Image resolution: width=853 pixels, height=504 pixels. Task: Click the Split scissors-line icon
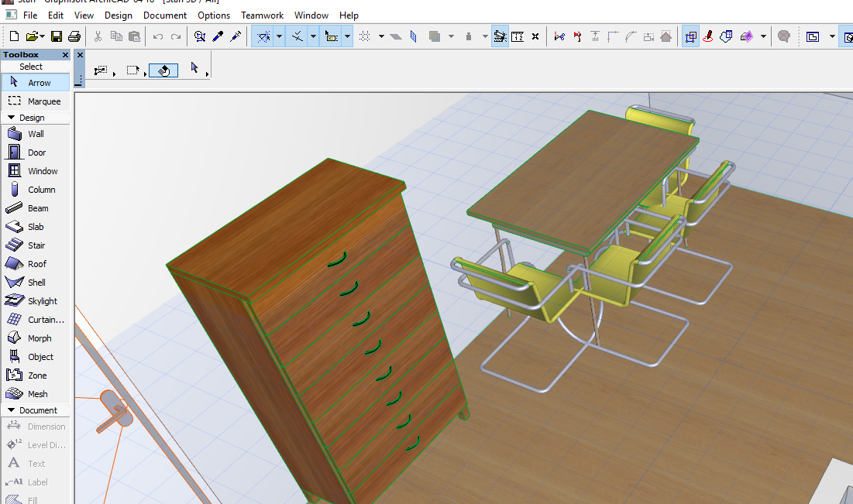click(559, 36)
